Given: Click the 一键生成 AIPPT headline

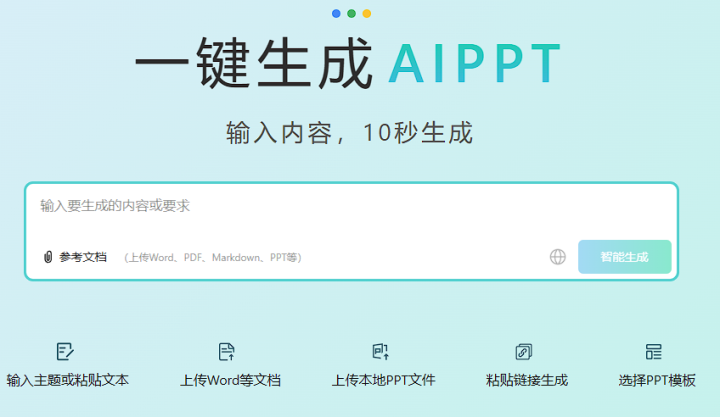Looking at the screenshot, I should pyautogui.click(x=348, y=63).
